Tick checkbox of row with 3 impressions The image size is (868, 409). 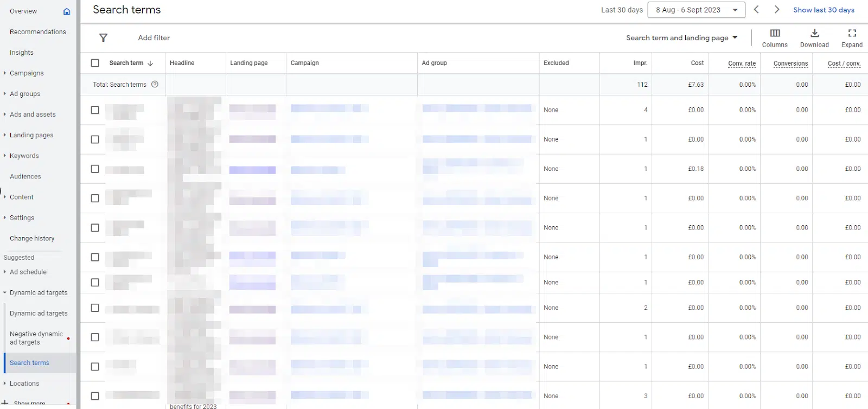95,396
